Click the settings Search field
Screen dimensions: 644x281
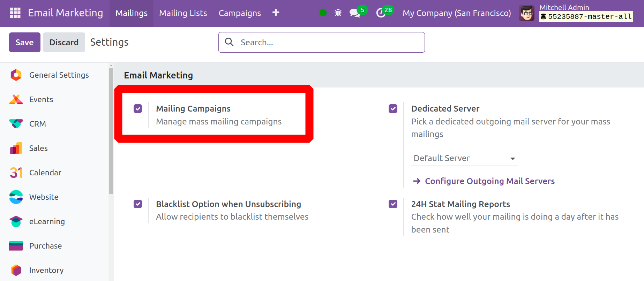click(328, 43)
